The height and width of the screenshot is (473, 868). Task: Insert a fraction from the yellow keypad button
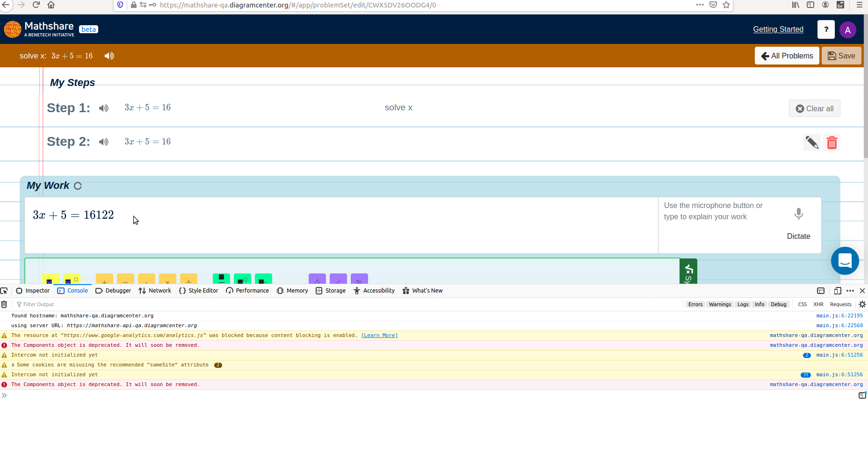(x=51, y=279)
